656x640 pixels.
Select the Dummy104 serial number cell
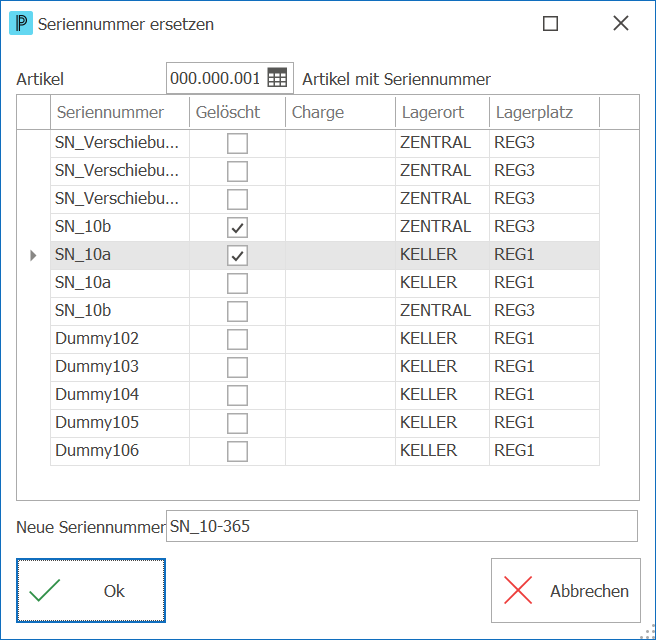click(120, 395)
